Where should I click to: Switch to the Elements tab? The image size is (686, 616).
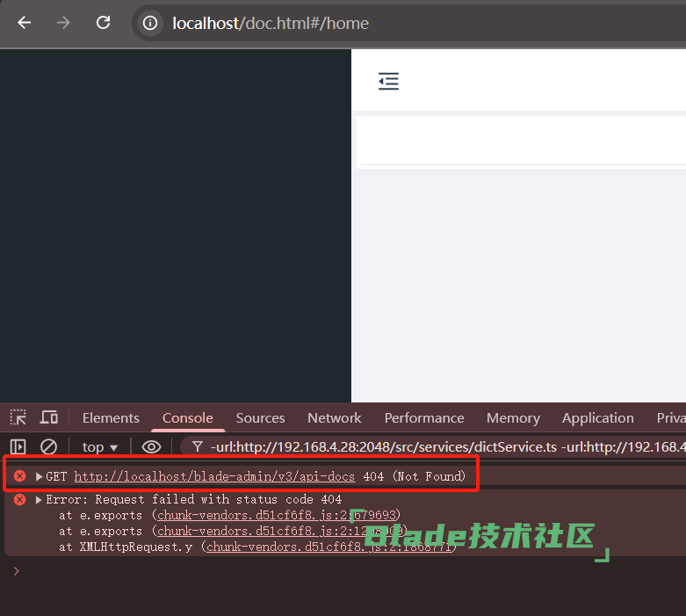coord(111,417)
